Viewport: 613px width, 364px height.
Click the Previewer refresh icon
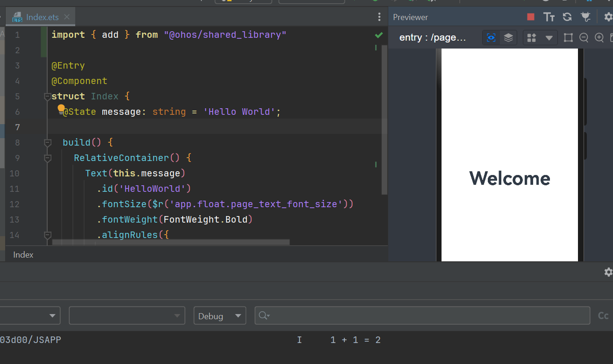click(x=567, y=17)
